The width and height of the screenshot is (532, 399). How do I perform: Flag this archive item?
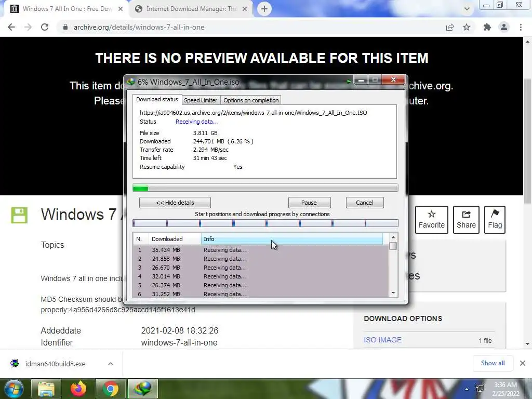coord(495,220)
